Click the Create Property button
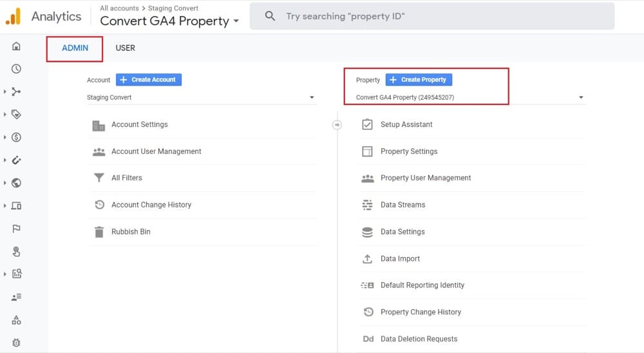This screenshot has height=353, width=644. click(x=419, y=80)
